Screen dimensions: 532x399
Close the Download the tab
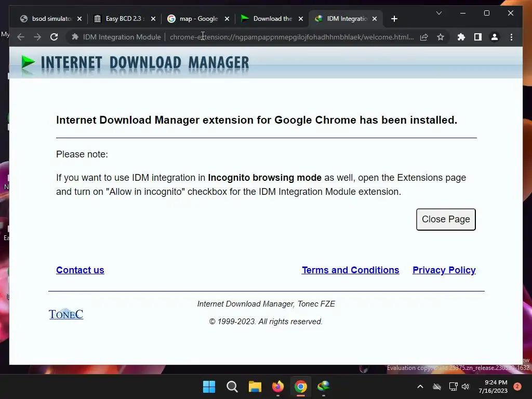(301, 19)
